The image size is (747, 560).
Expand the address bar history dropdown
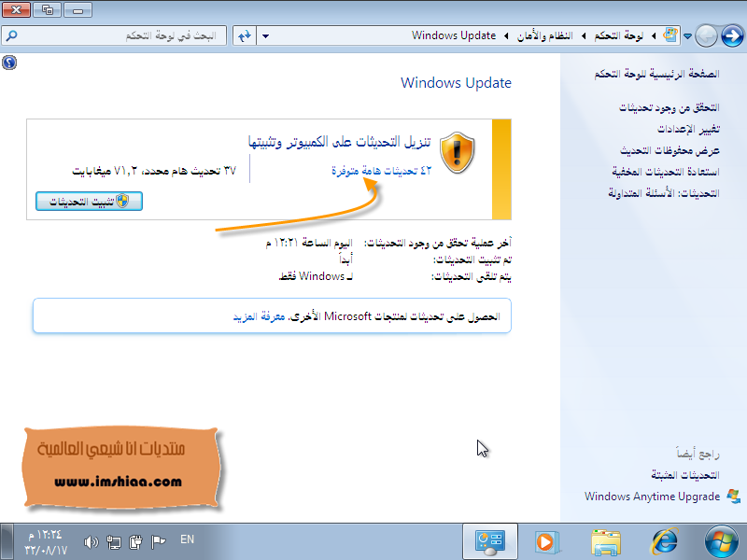(265, 35)
